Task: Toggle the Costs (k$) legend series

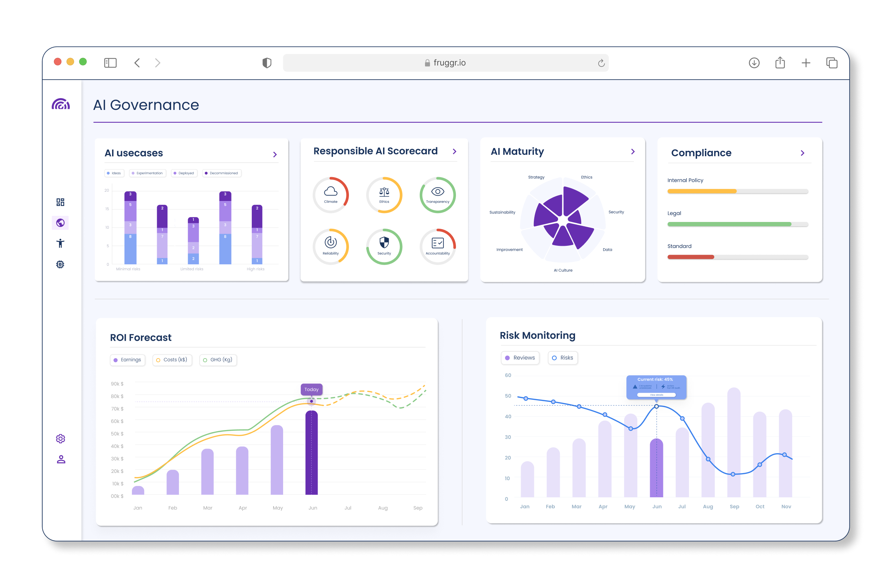Action: 172,360
